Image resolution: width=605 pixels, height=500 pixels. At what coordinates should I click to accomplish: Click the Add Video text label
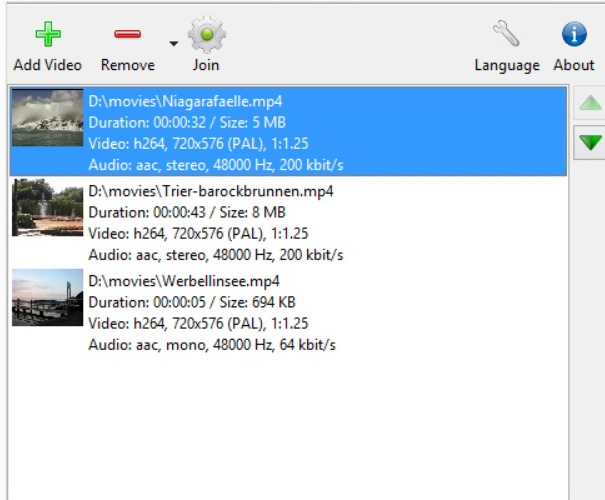pyautogui.click(x=48, y=65)
